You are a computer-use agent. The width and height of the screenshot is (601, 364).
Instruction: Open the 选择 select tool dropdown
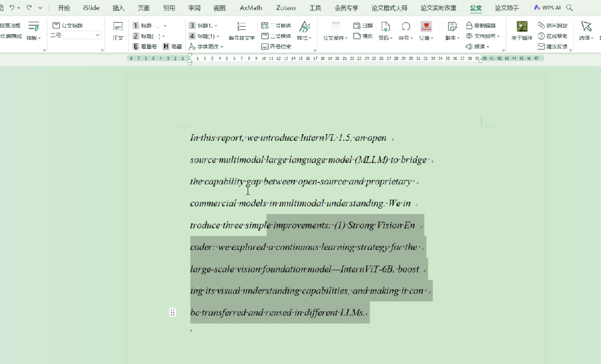(x=586, y=31)
